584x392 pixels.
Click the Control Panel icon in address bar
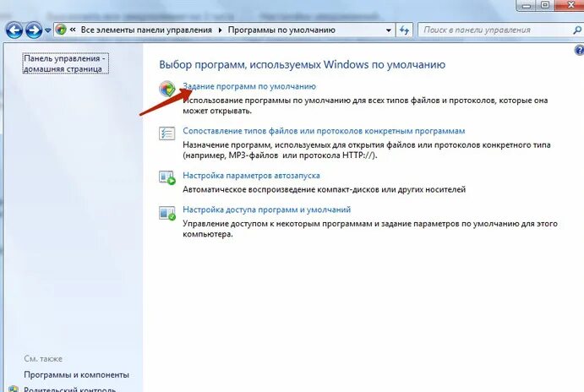coord(61,30)
